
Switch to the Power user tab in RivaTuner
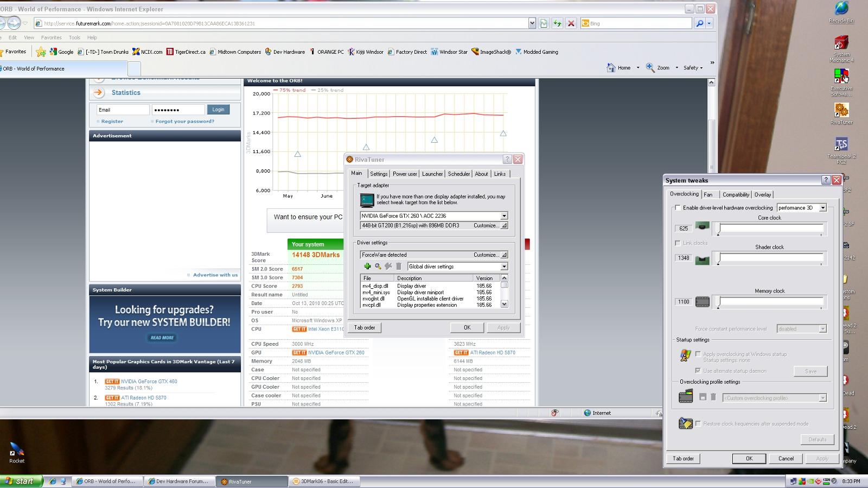[x=405, y=174]
